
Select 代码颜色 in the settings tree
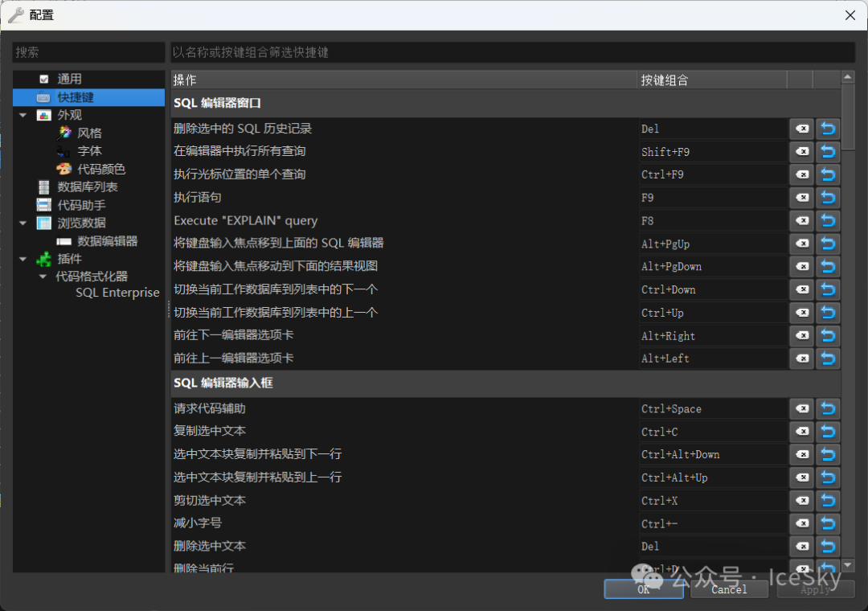(101, 169)
